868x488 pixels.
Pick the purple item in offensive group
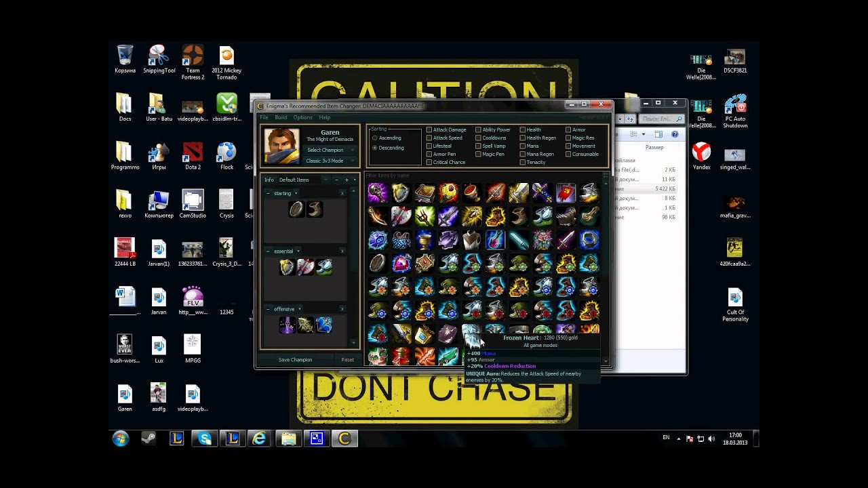[x=288, y=325]
